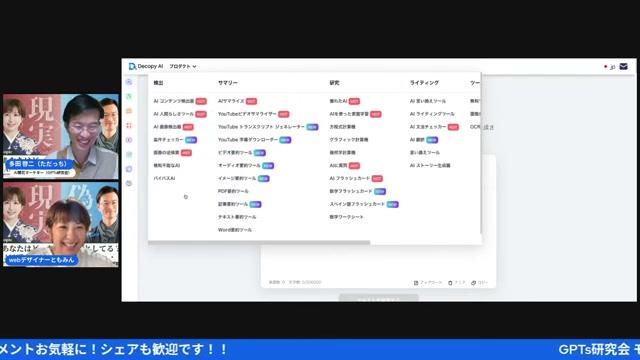
Task: Click the top blue sidebar icon
Action: (129, 82)
